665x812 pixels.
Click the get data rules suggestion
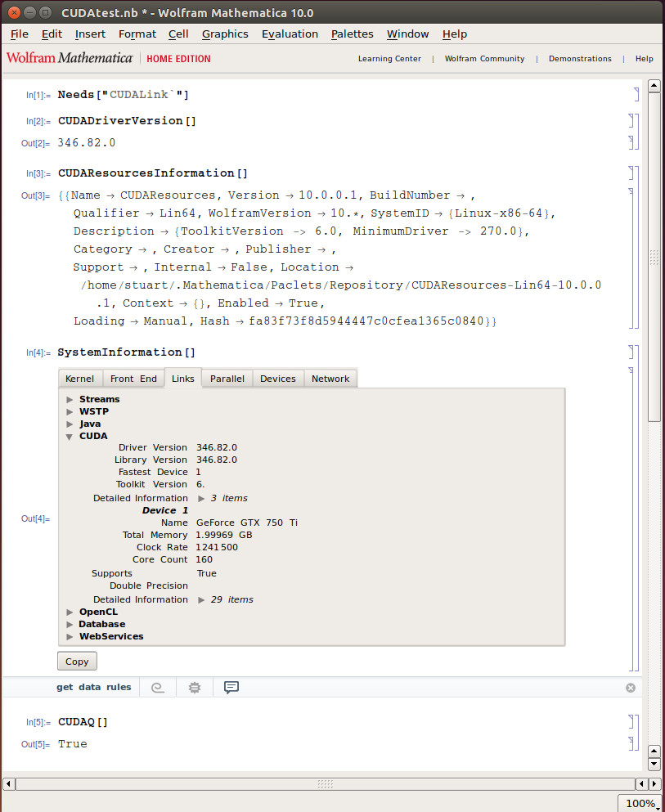point(94,687)
